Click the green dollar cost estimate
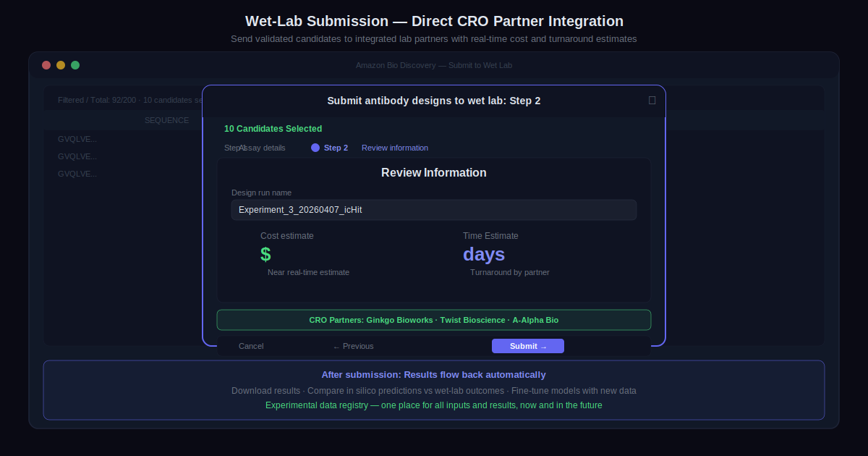 [x=266, y=254]
